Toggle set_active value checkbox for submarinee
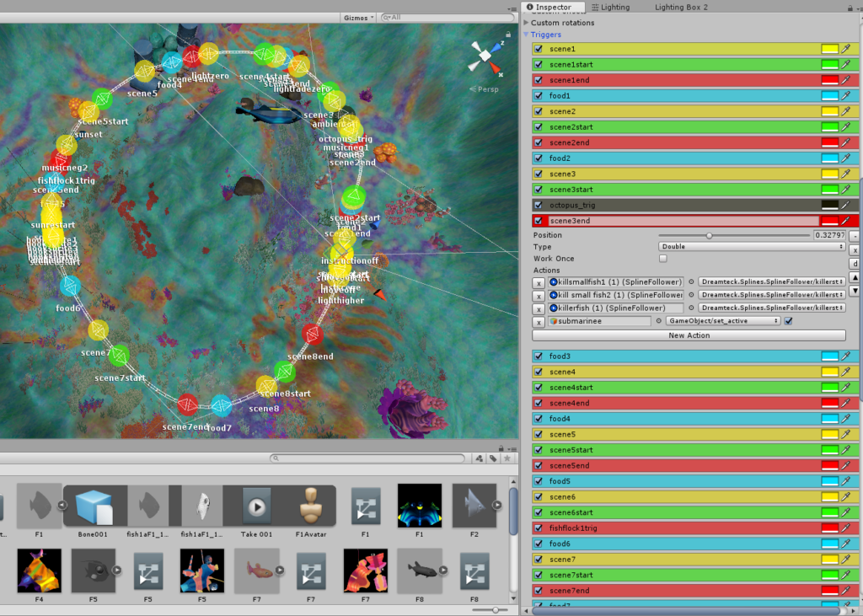 (x=788, y=321)
